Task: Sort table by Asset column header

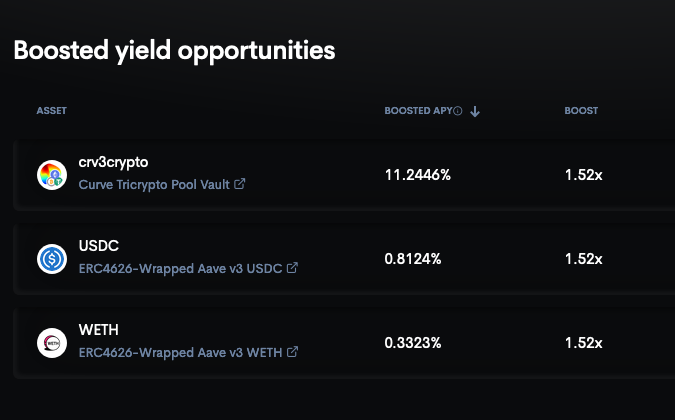Action: [52, 111]
